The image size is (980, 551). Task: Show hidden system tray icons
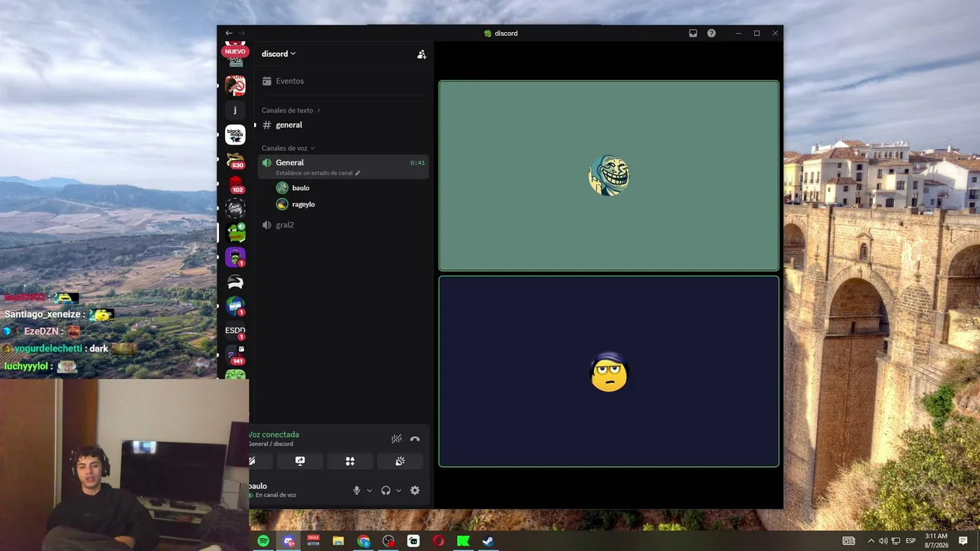(x=871, y=541)
